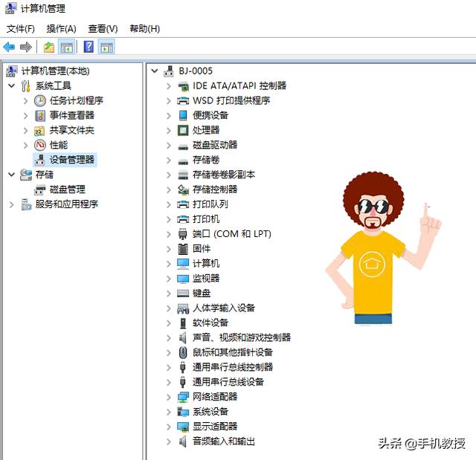Click the 磁盘管理 icon

[39, 189]
